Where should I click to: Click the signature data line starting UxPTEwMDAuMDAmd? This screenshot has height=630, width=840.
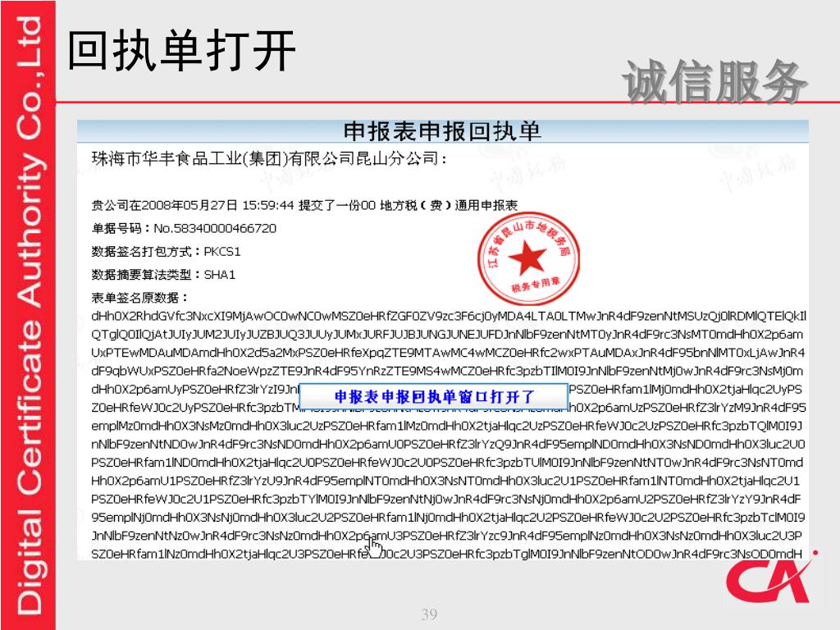448,353
